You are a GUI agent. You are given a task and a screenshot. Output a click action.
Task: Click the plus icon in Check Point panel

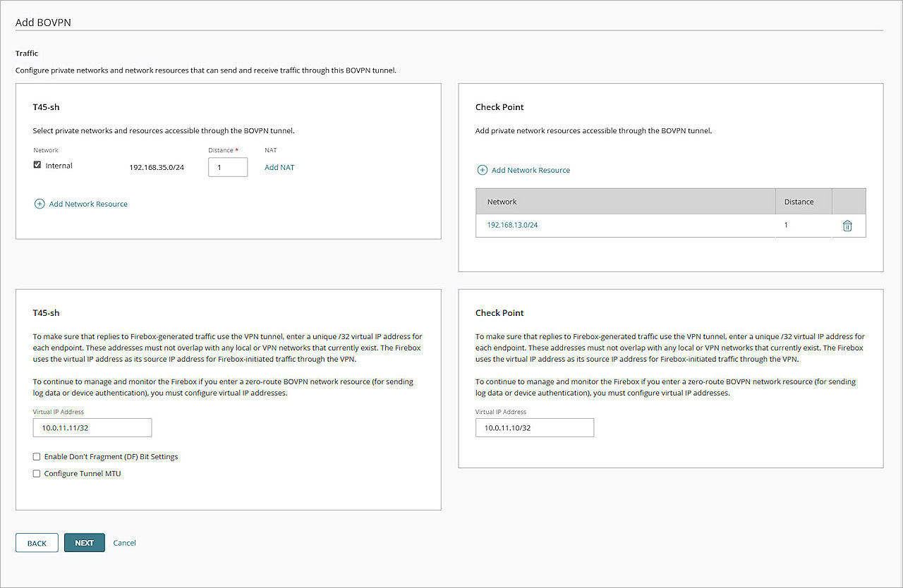tap(483, 170)
